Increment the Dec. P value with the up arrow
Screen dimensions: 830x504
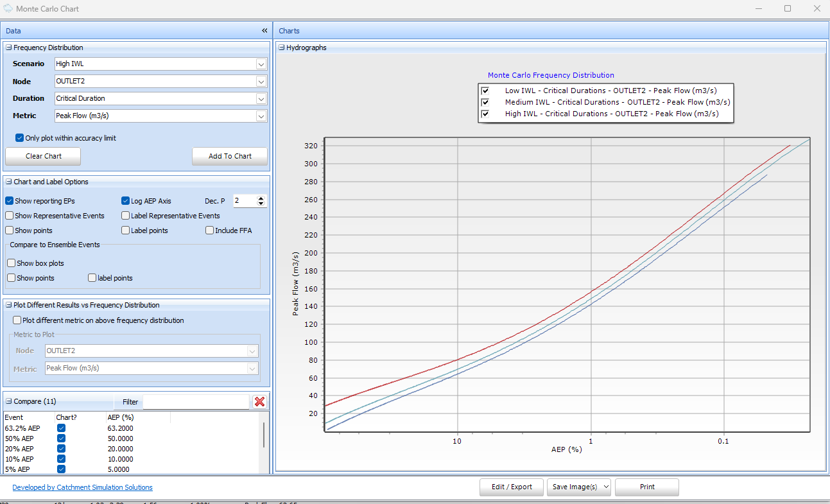coord(260,197)
